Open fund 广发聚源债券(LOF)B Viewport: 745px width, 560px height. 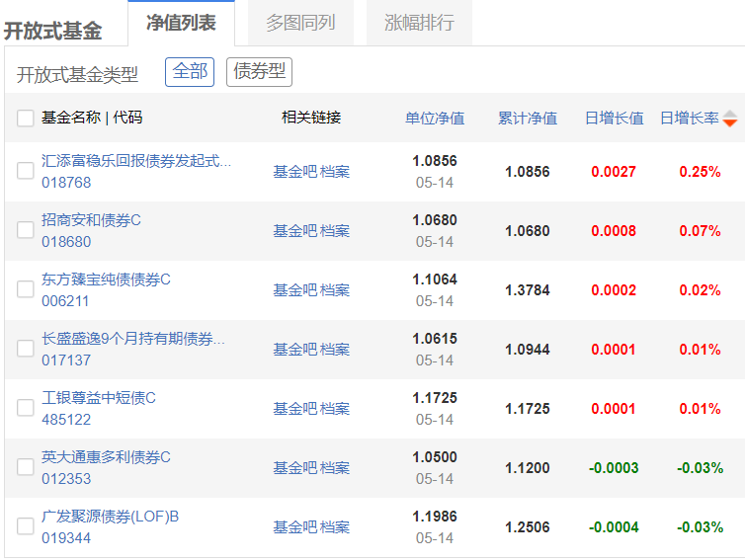coord(111,517)
